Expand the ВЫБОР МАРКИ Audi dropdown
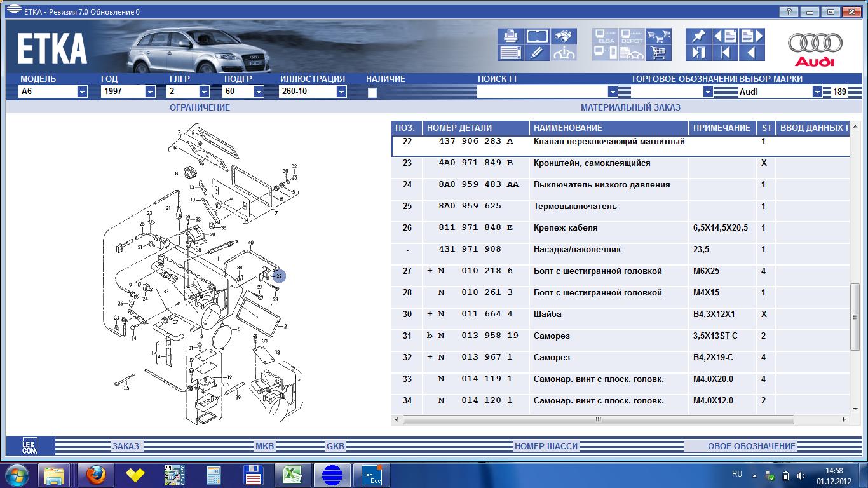Viewport: 868px width, 488px height. tap(817, 91)
